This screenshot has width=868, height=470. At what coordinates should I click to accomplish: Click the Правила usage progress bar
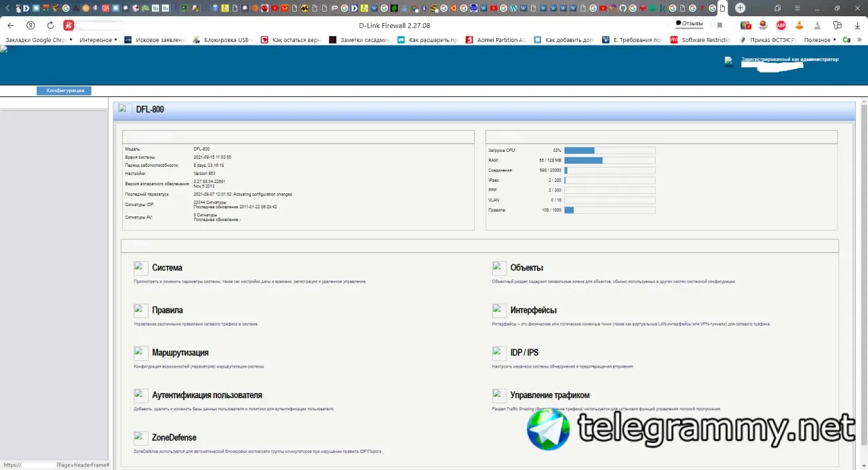click(x=610, y=210)
